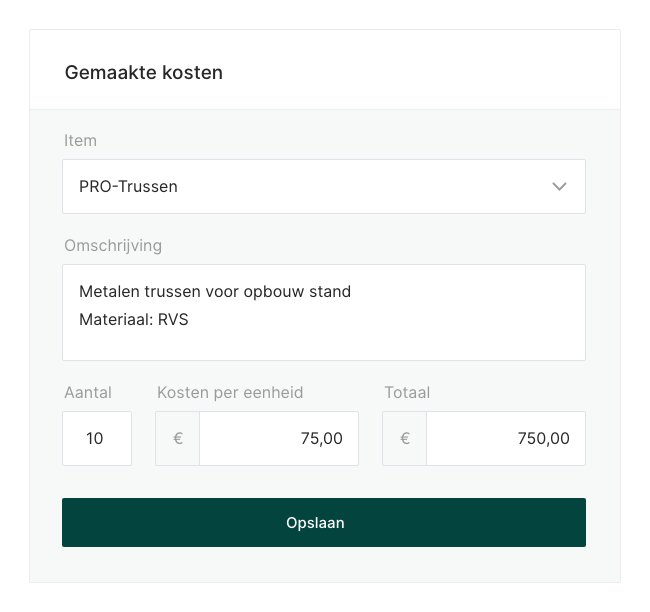Click the 75,00 unit cost value
Screen dimensions: 650x612
[321, 438]
